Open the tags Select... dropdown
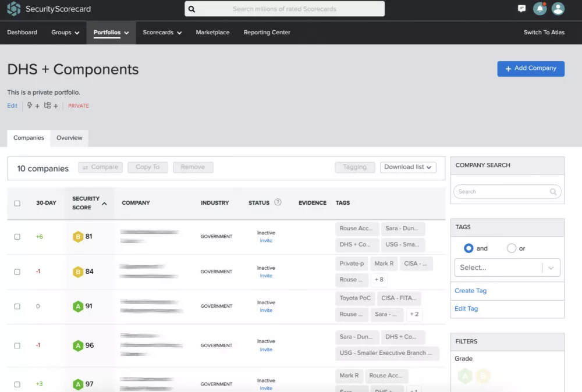This screenshot has height=392, width=582. (x=507, y=268)
